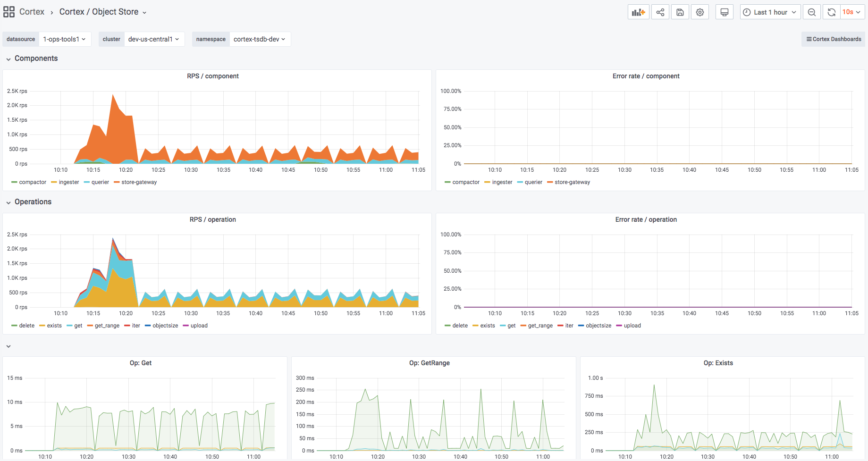868x461 pixels.
Task: Open the 10s refresh interval dropdown
Action: click(x=851, y=12)
